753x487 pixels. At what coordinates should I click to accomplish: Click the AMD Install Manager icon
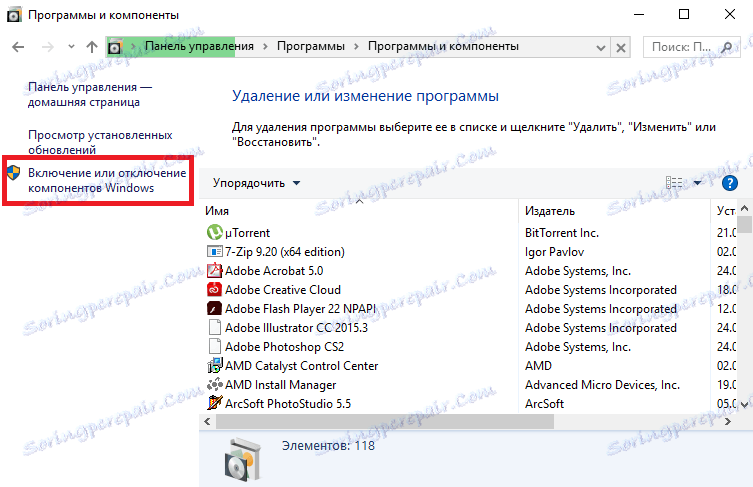click(x=214, y=385)
